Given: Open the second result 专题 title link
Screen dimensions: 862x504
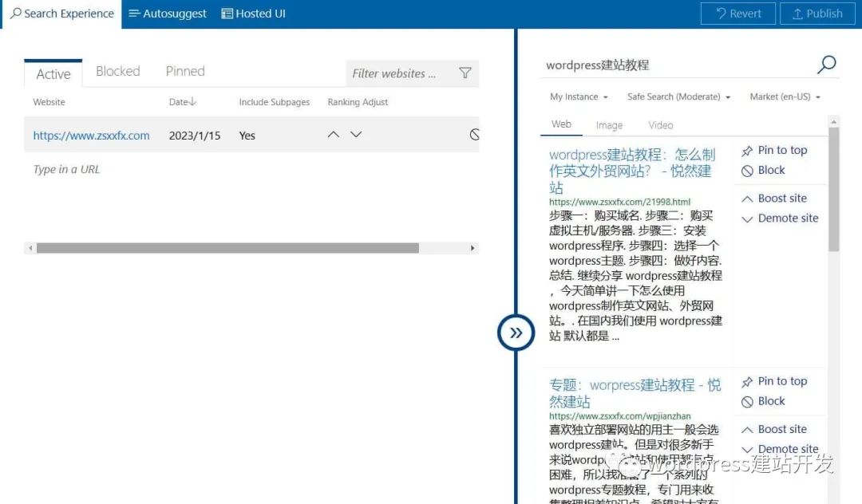Looking at the screenshot, I should point(635,393).
